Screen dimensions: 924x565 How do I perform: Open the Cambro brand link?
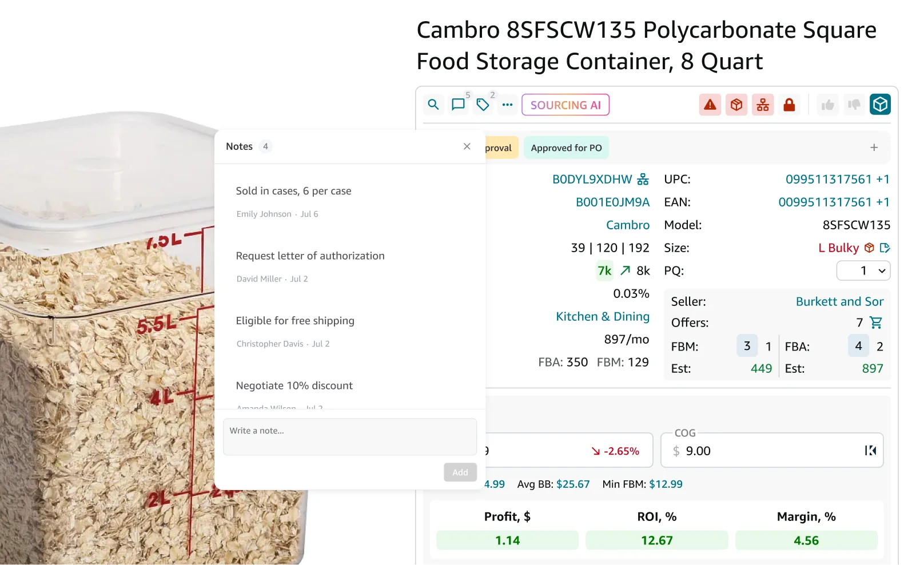(x=628, y=225)
